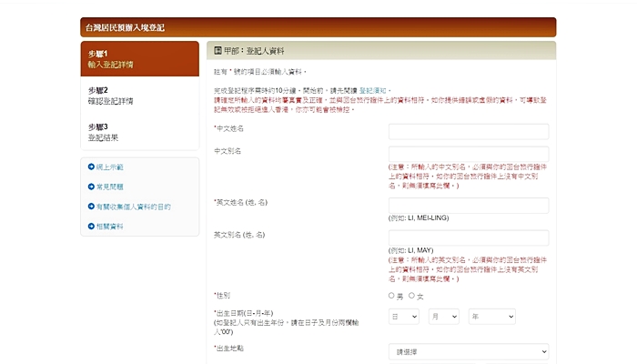Expand the 出生地點 請選擇 dropdown
The width and height of the screenshot is (637, 364).
469,350
